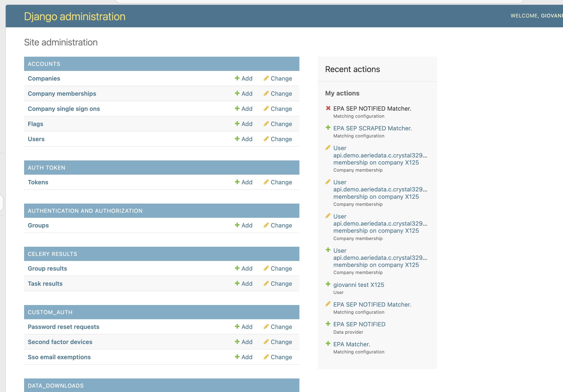
Task: Open EPA SEP SCRAPED Matcher recent action
Action: [x=372, y=128]
